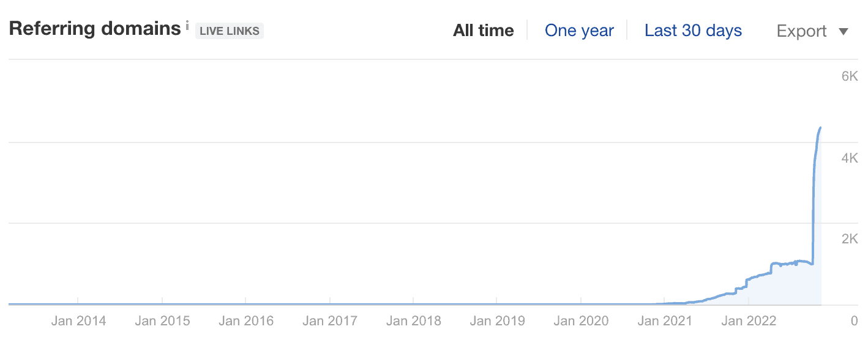
Task: Click the info icon beside Referring domains
Action: [x=187, y=26]
